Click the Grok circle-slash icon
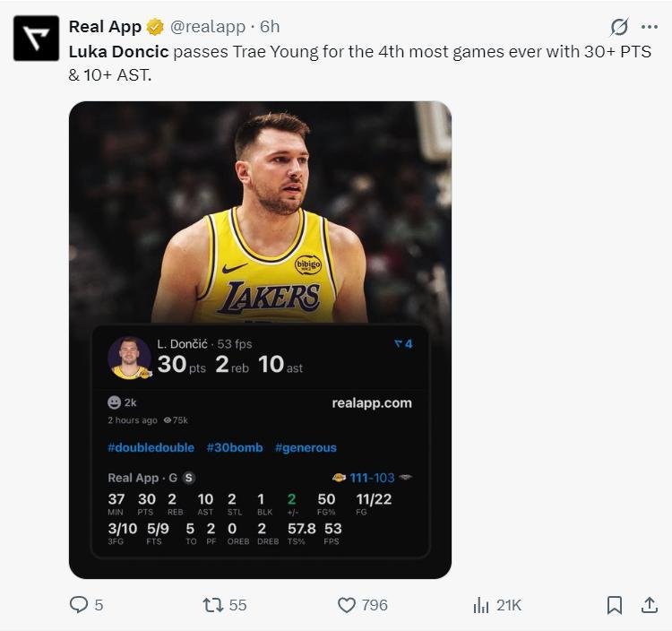Viewport: 672px width, 631px height. [618, 26]
